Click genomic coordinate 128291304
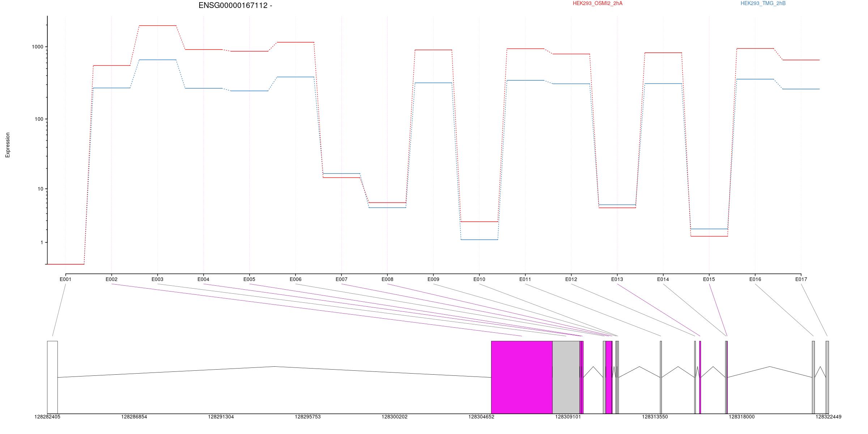The height and width of the screenshot is (434, 868). pyautogui.click(x=221, y=417)
